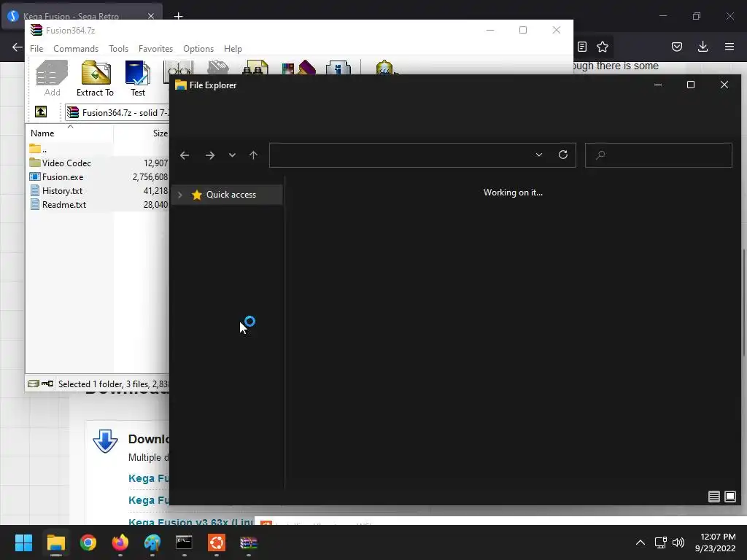Open recent locations dropdown in File Explorer

pos(232,155)
